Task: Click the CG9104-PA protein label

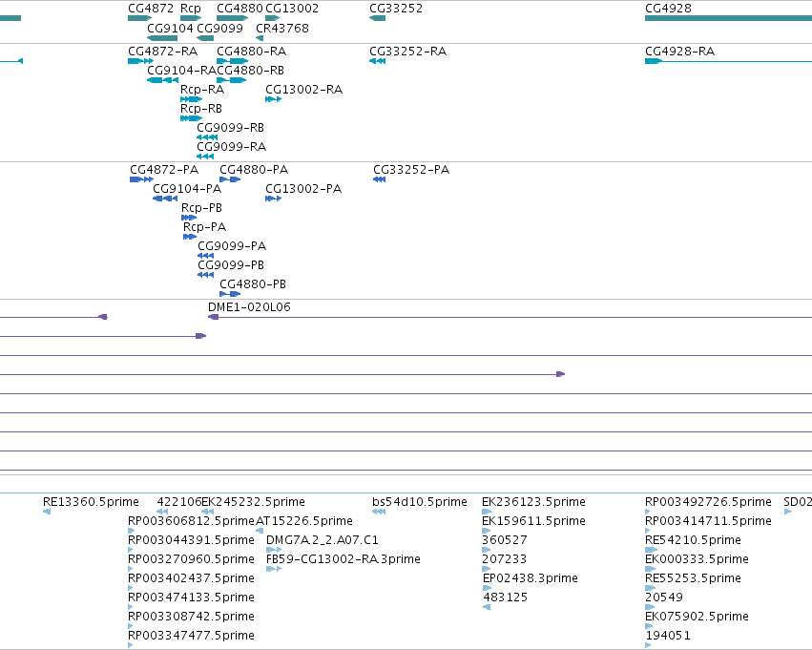Action: pyautogui.click(x=187, y=189)
